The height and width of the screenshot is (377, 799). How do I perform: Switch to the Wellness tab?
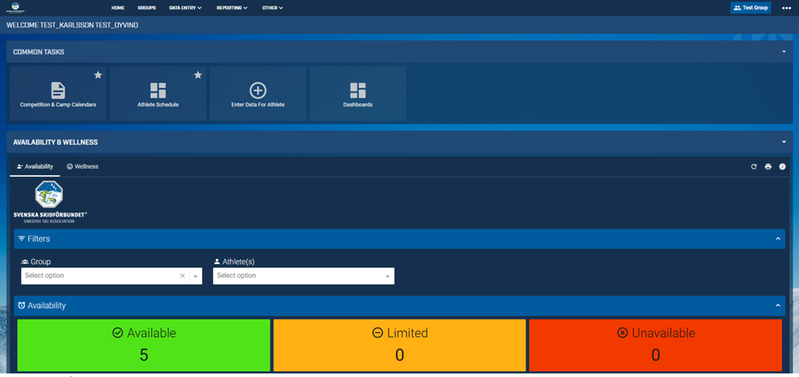click(x=83, y=167)
